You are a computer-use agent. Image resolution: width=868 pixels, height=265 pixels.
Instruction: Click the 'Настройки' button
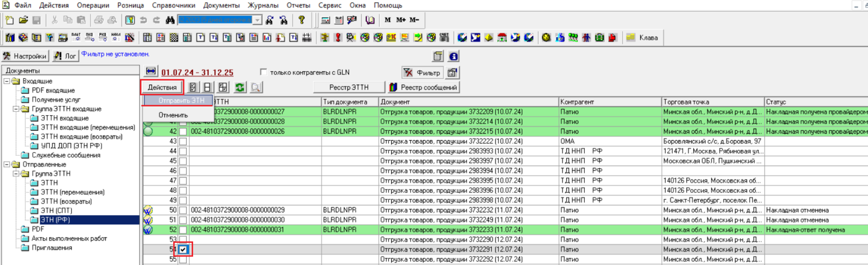[25, 56]
